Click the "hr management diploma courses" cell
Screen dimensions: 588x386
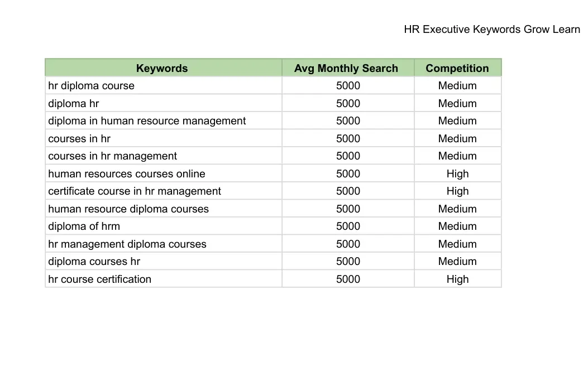tap(127, 244)
